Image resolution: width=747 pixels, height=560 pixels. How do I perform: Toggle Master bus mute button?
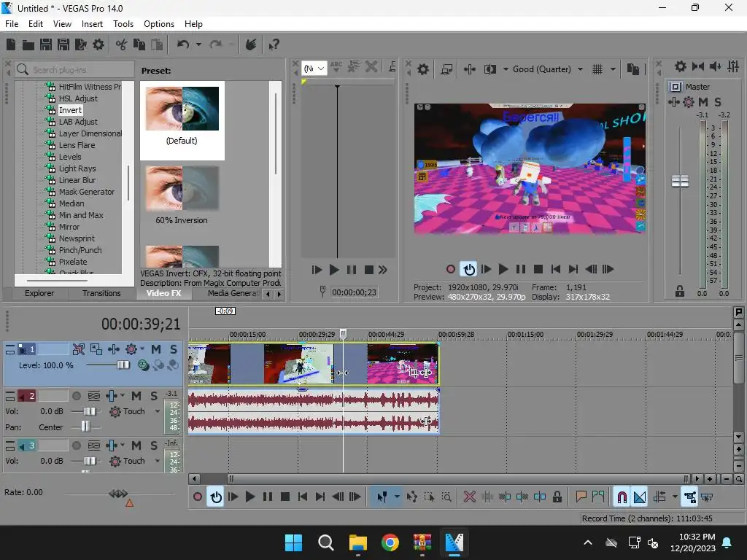point(703,102)
